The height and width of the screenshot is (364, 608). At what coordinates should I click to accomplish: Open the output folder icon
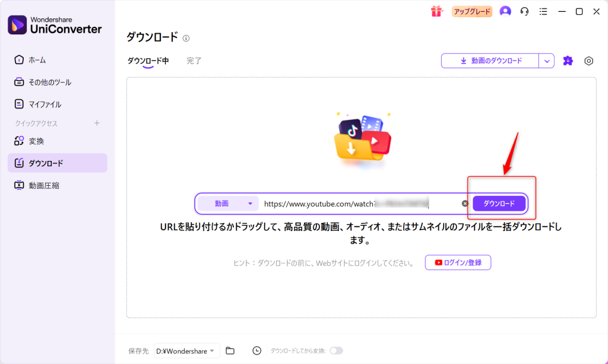230,350
